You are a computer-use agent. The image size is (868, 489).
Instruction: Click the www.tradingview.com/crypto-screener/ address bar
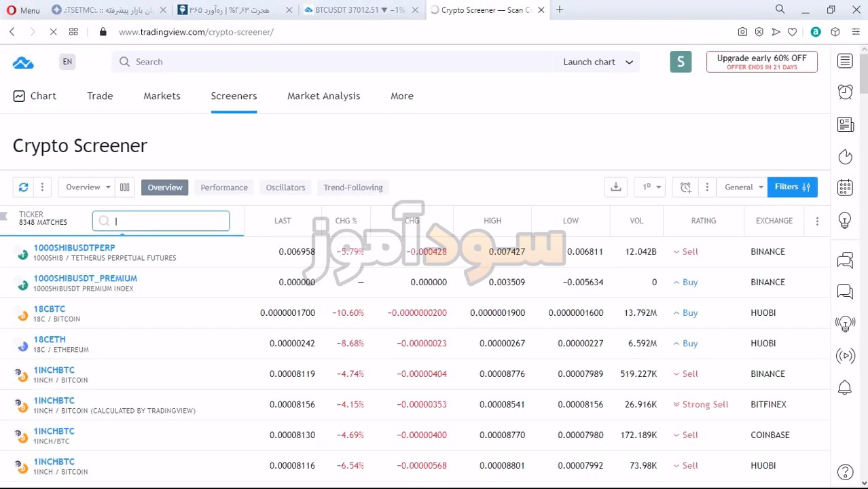(196, 32)
